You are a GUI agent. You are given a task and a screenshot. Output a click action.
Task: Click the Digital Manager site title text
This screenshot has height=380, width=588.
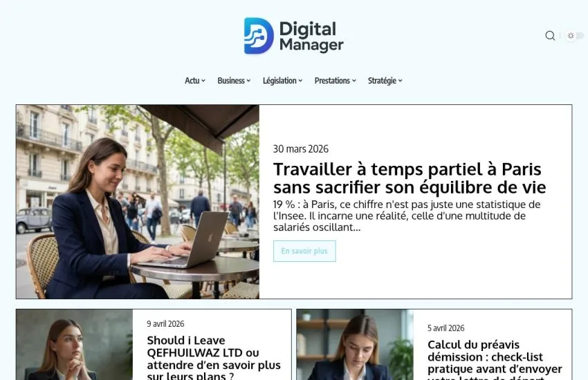[311, 37]
